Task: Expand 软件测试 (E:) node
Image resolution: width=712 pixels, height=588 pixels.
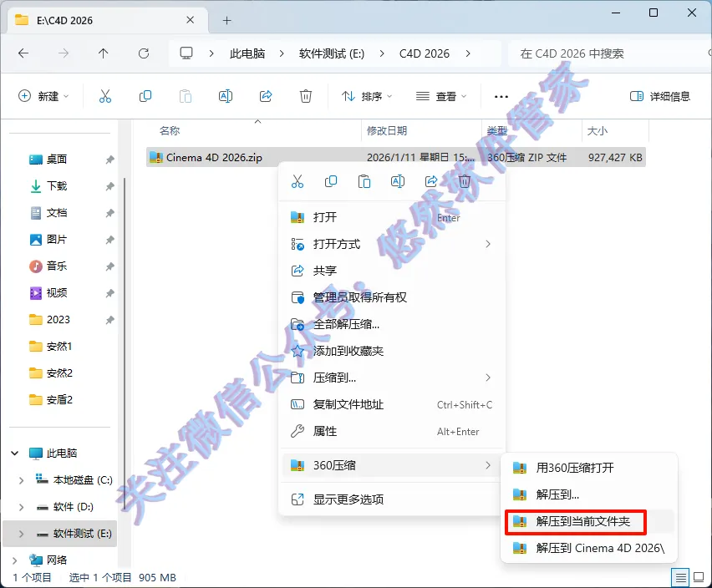Action: (22, 534)
